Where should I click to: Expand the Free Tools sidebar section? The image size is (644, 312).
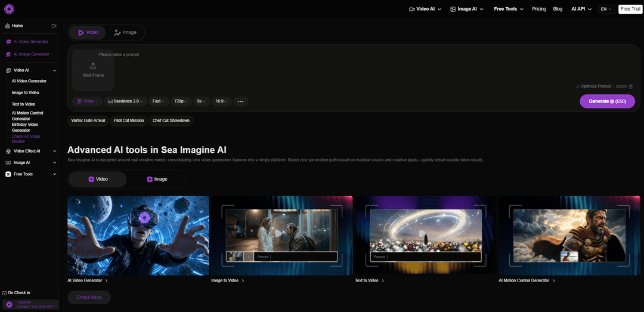[x=54, y=174]
